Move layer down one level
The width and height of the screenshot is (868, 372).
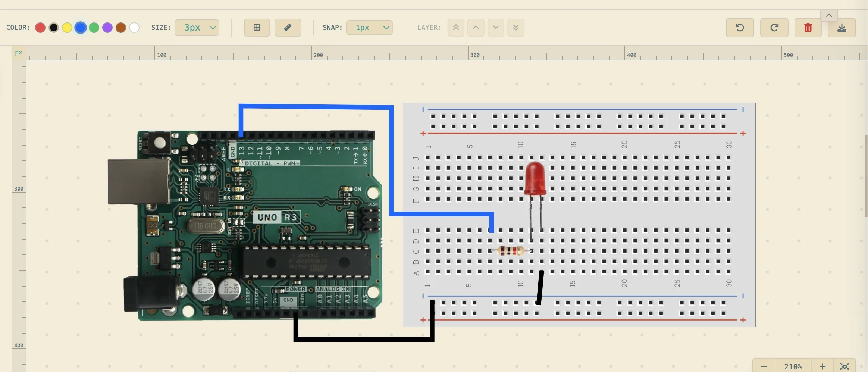click(496, 28)
